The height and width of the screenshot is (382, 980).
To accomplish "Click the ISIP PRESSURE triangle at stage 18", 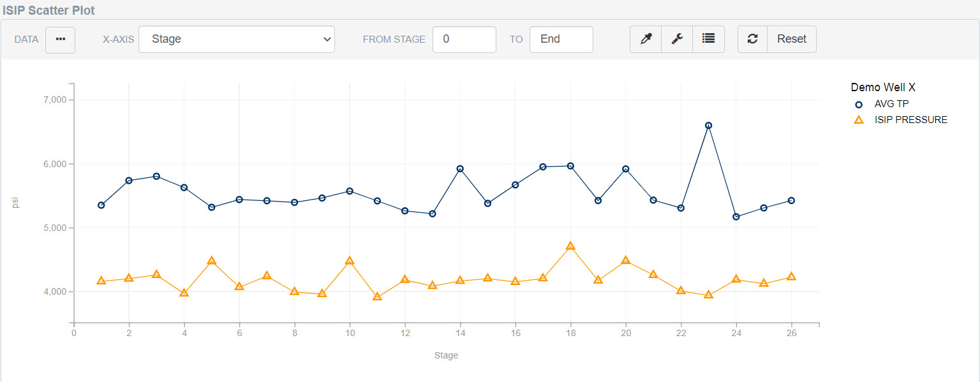I will point(570,246).
